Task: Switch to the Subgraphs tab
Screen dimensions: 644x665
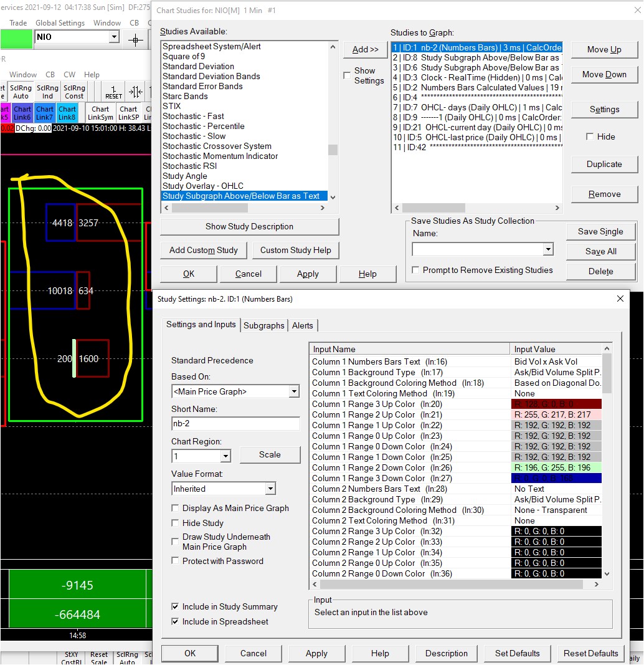Action: [264, 325]
